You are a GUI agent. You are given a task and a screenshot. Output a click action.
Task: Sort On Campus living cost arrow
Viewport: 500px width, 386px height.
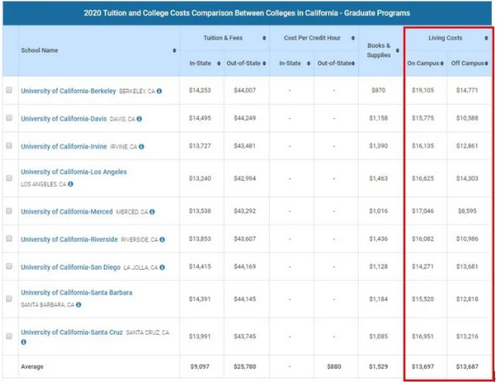coord(442,63)
